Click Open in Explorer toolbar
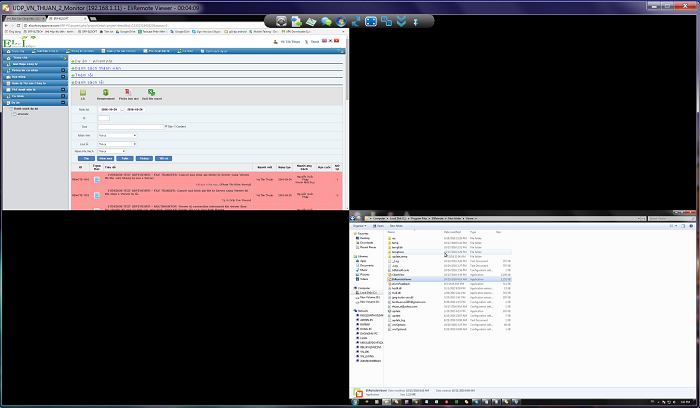Viewport: 700px width, 408px height. [x=379, y=226]
